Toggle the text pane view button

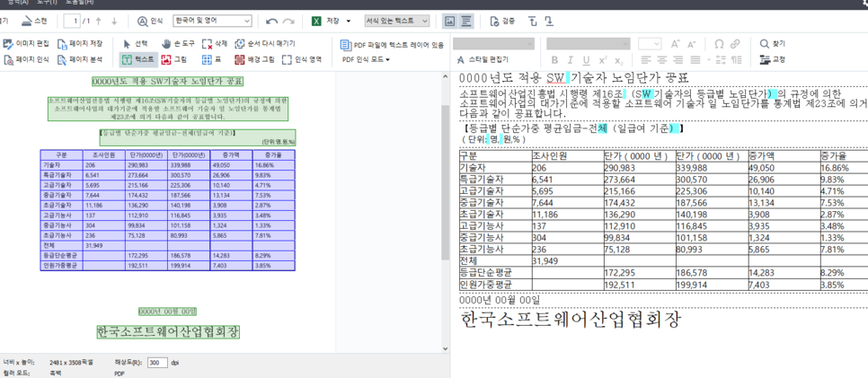[466, 22]
